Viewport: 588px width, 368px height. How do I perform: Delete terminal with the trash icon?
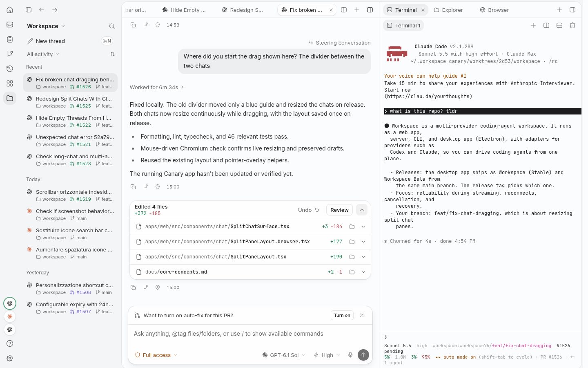tap(572, 25)
